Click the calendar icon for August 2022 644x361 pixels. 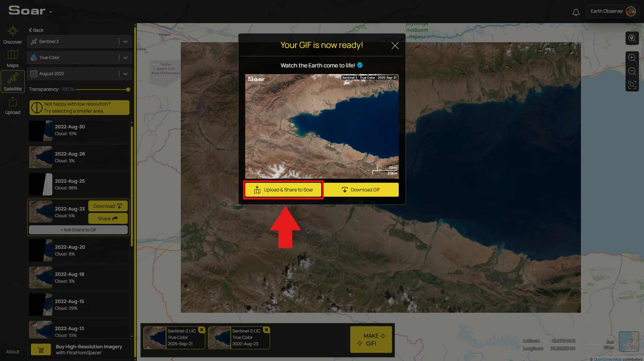[34, 74]
